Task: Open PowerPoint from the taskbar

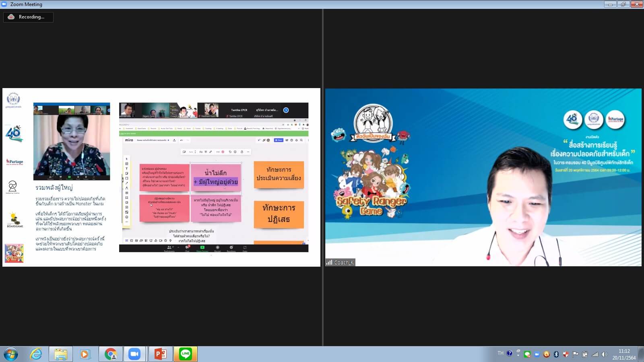Action: pyautogui.click(x=160, y=354)
